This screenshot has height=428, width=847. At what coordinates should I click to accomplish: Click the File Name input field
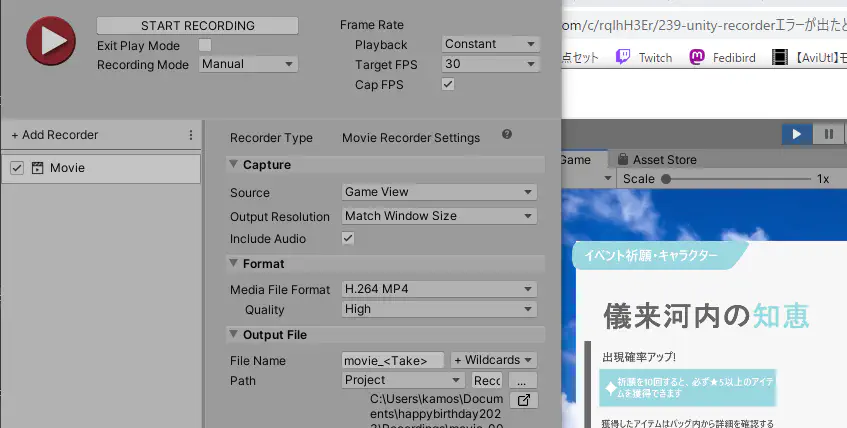pyautogui.click(x=394, y=360)
